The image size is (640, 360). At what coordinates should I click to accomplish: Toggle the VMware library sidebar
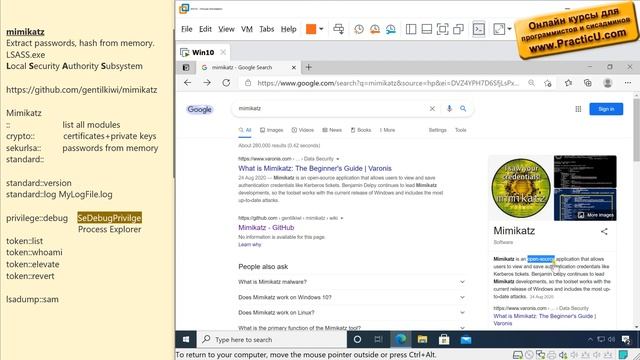(x=411, y=29)
